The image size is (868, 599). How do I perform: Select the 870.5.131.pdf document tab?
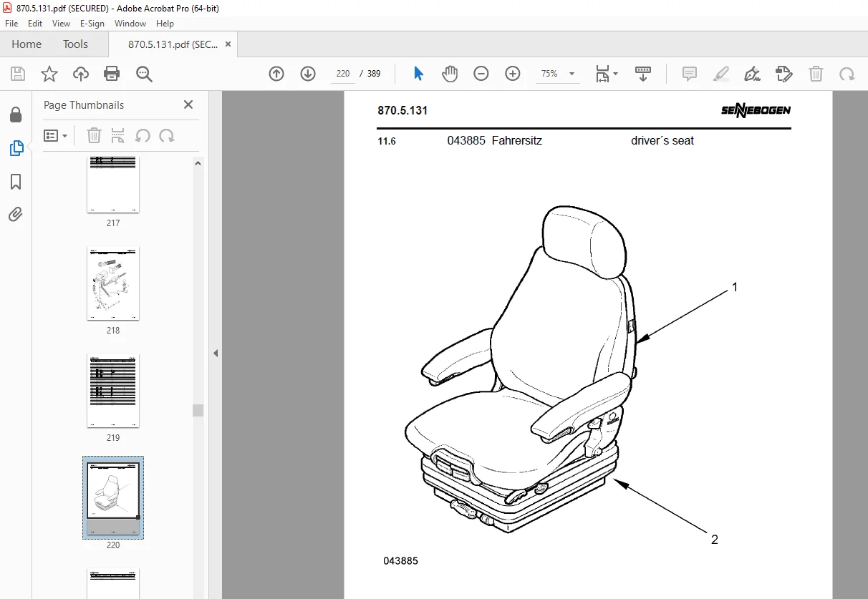[173, 44]
